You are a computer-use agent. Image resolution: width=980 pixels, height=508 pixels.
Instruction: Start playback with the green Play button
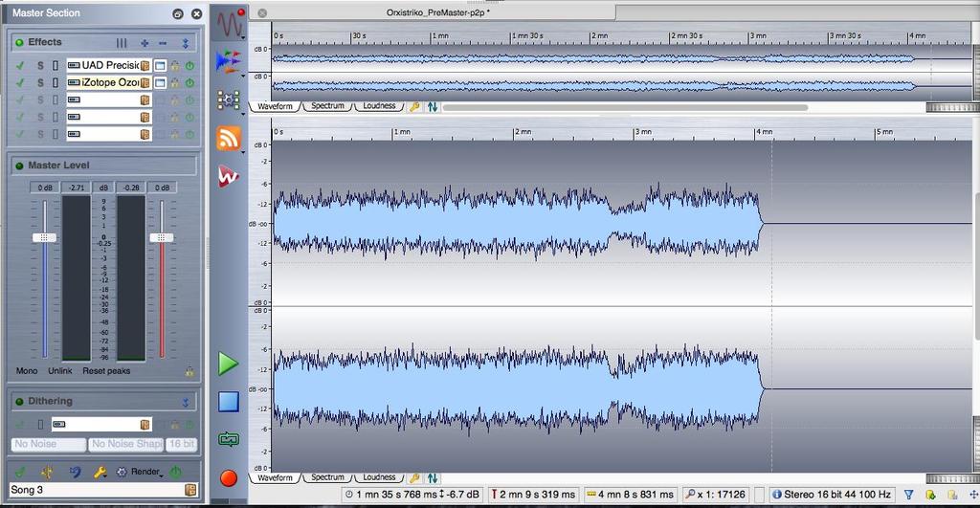pyautogui.click(x=228, y=364)
